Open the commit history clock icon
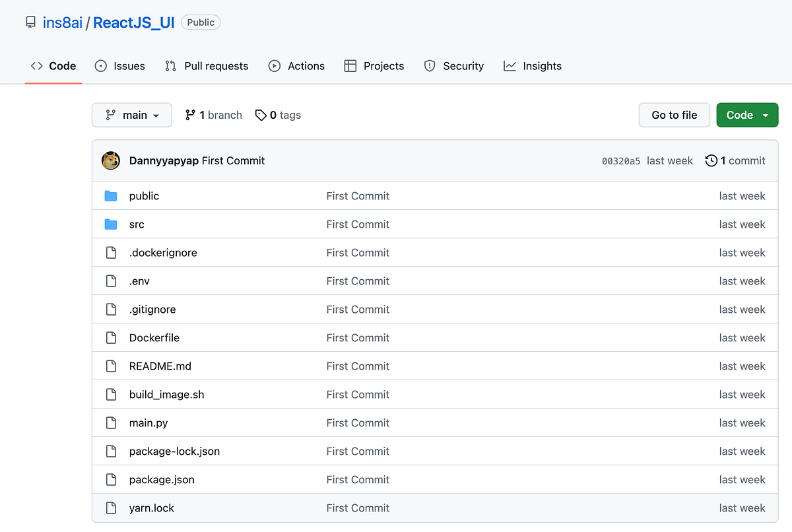Viewport: 792px width, 532px height. pos(711,160)
